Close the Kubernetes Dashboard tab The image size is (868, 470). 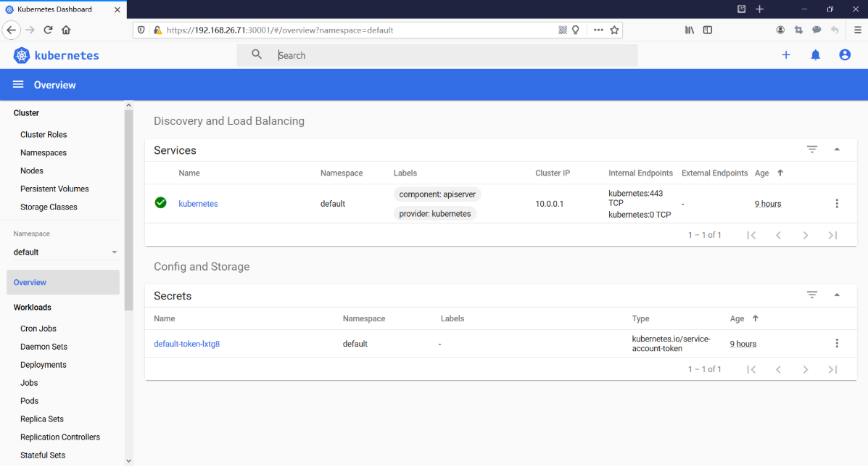pyautogui.click(x=117, y=9)
